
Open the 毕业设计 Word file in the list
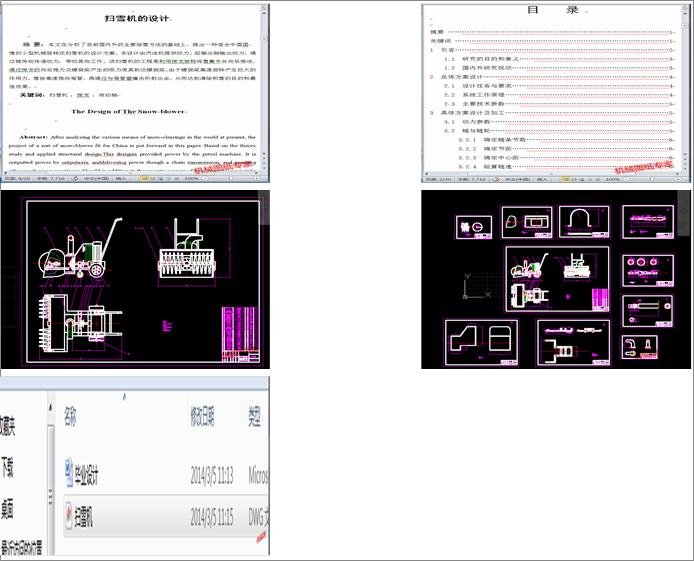[86, 475]
